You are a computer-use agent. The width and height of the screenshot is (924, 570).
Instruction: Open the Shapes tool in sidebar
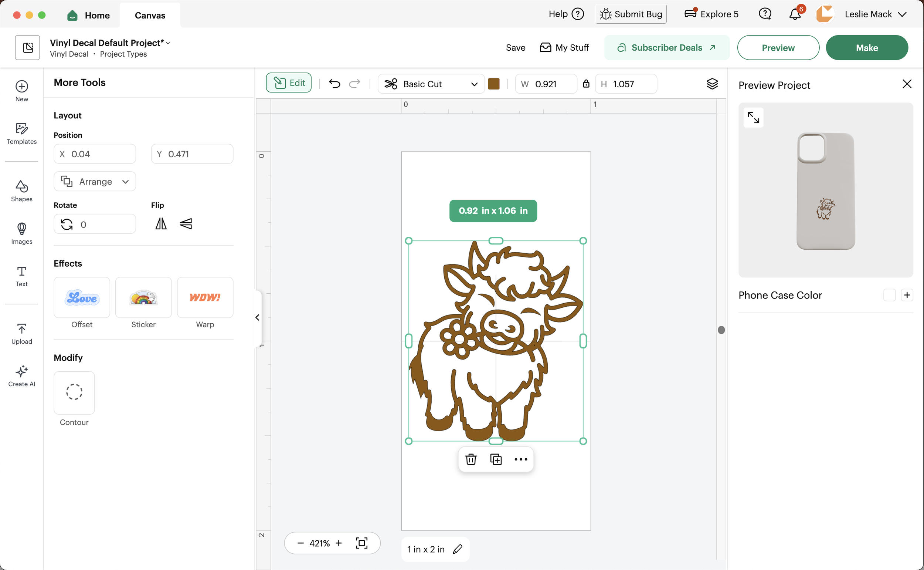click(21, 191)
